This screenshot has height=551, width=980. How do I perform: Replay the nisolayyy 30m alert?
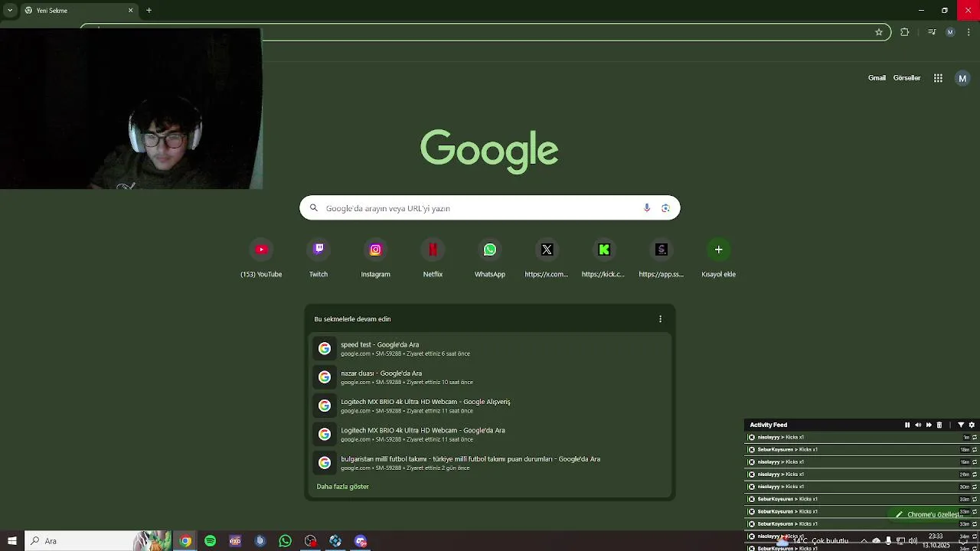[x=975, y=487]
